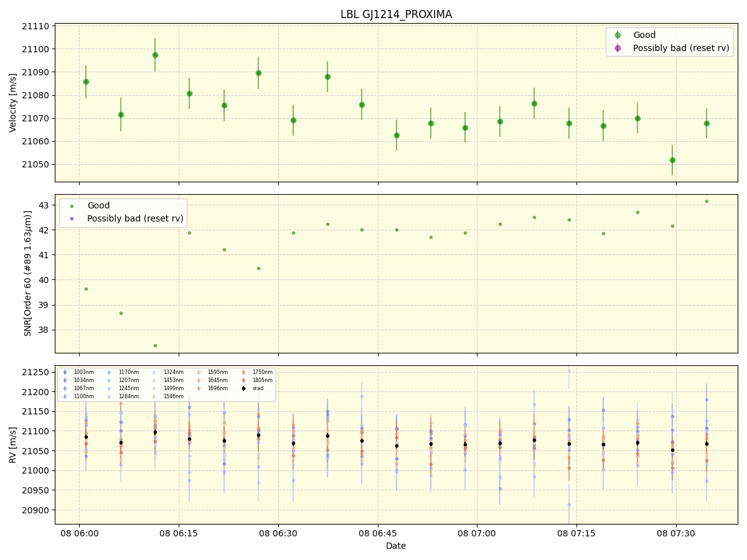This screenshot has width=747, height=560.
Task: Click the 'Good' entry in SNR legend
Action: [98, 205]
